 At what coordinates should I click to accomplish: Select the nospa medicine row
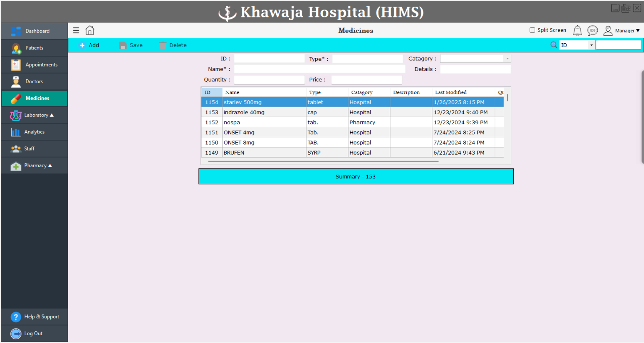[x=353, y=122]
